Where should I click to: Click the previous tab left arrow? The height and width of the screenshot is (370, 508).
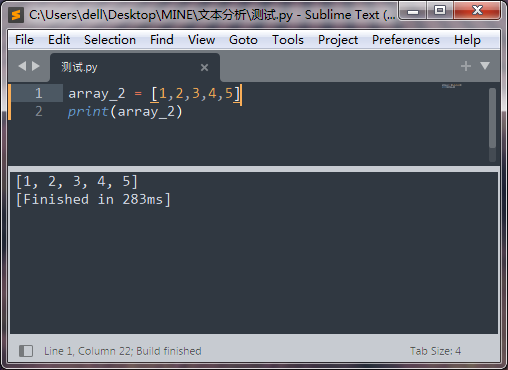(x=22, y=66)
